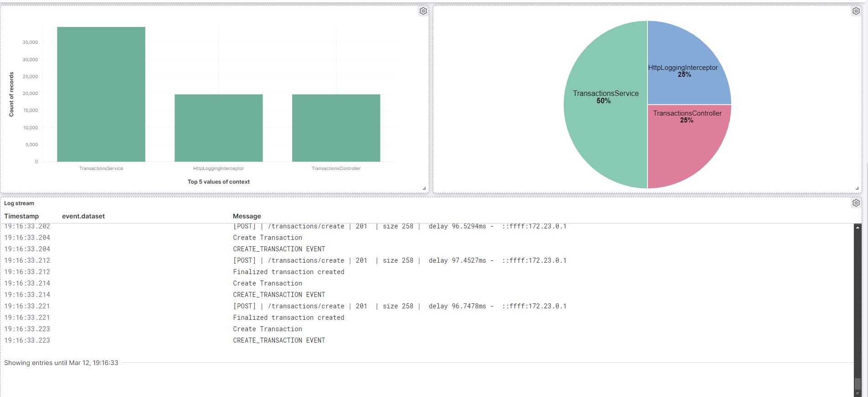868x397 pixels.
Task: Click the 20,000 y-axis tick label
Action: point(30,94)
